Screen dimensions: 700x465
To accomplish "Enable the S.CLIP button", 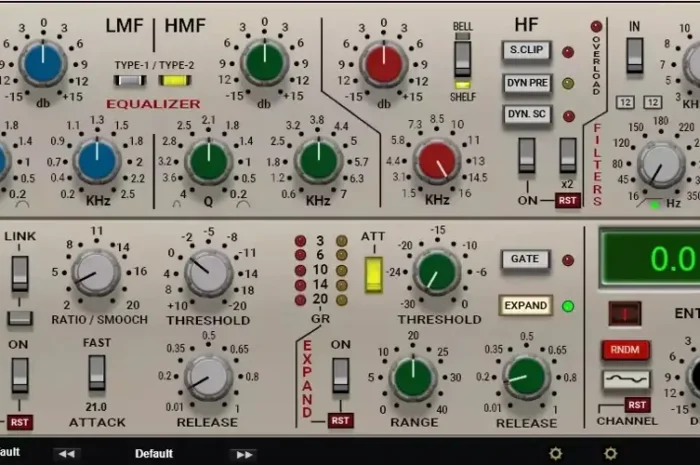I will click(x=527, y=51).
